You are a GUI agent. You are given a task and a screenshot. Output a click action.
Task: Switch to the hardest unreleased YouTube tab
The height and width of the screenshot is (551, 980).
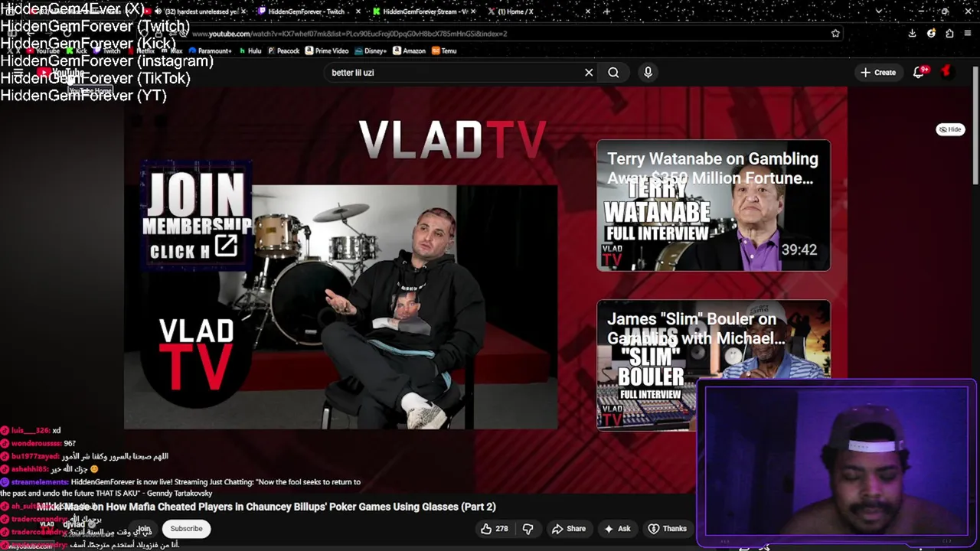click(x=195, y=11)
